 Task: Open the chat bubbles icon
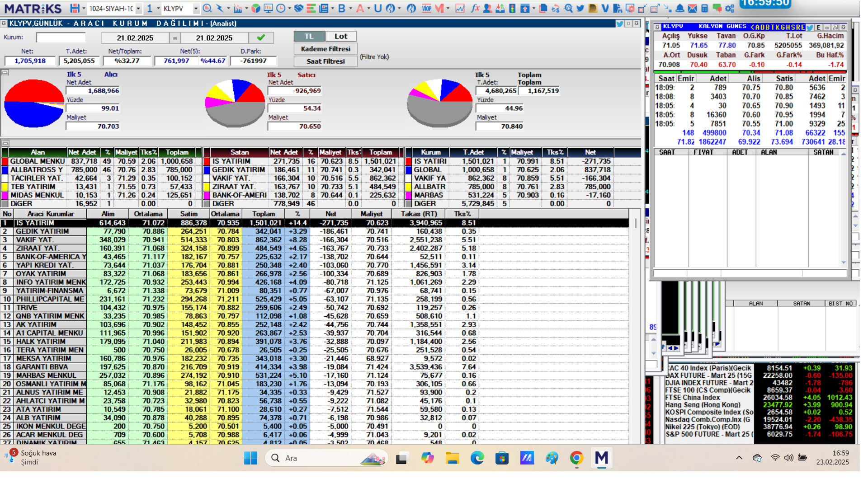[717, 9]
